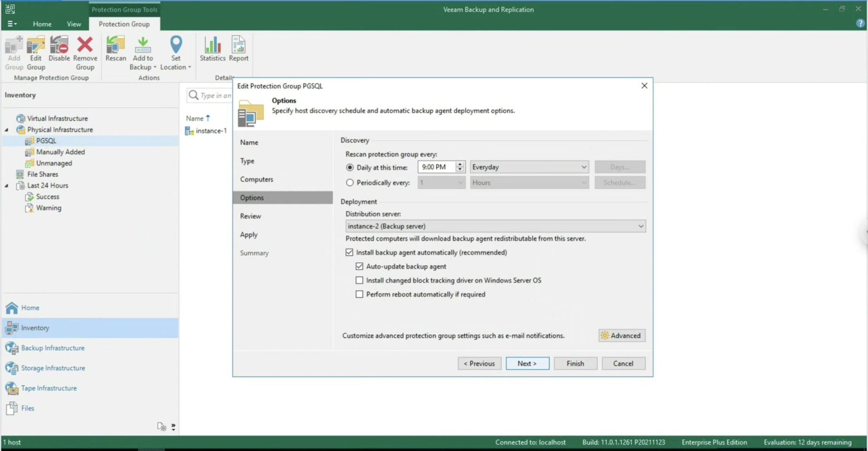This screenshot has width=868, height=451.
Task: Click the search input box
Action: 216,95
